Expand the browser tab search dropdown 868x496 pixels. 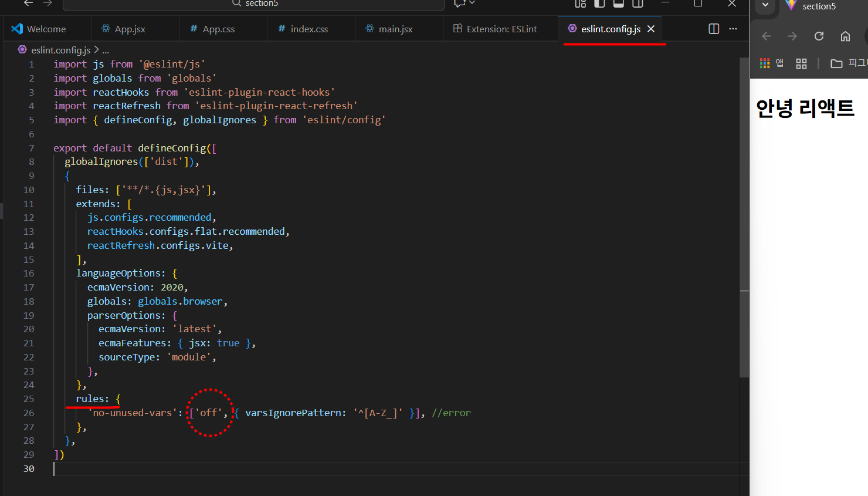[765, 5]
